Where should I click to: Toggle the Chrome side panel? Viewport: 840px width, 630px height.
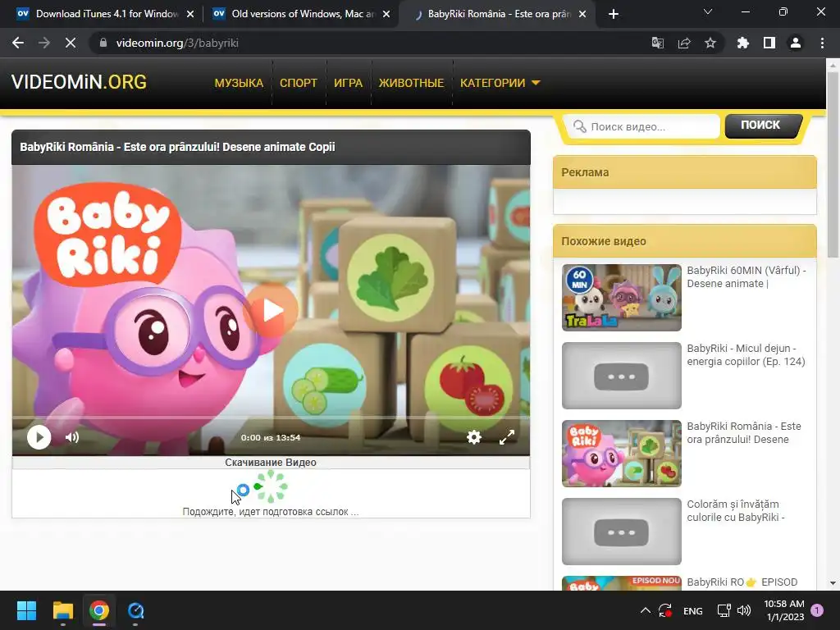[x=769, y=43]
